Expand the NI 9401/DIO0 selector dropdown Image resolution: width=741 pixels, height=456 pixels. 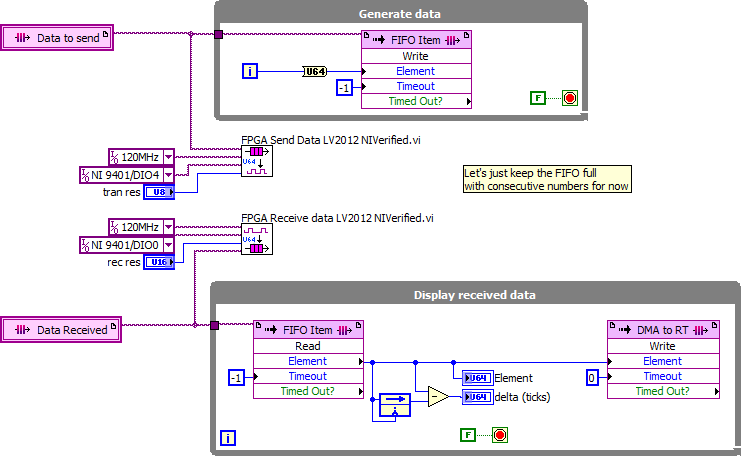(168, 245)
